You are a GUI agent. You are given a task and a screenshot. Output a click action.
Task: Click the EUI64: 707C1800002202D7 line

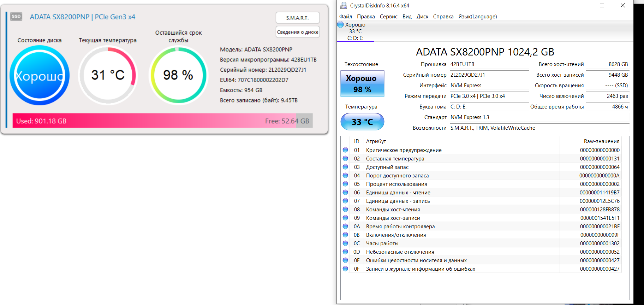(x=254, y=80)
